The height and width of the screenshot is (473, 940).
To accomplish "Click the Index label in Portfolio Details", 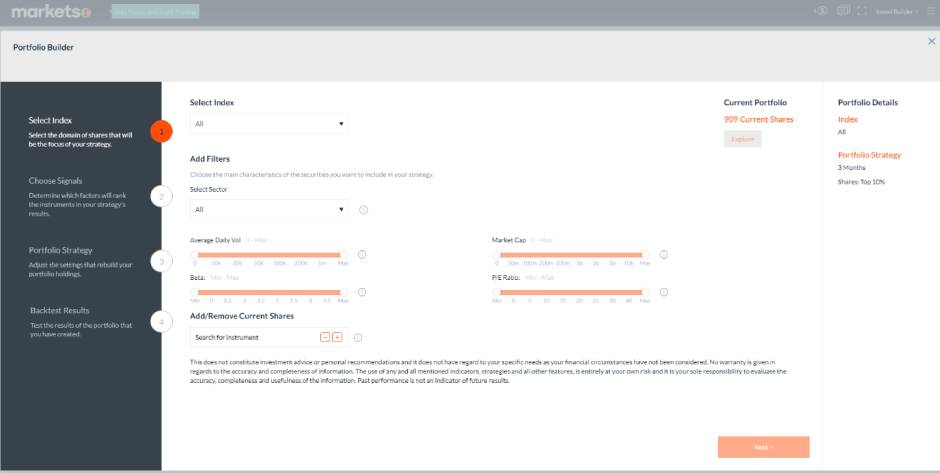I will 848,119.
